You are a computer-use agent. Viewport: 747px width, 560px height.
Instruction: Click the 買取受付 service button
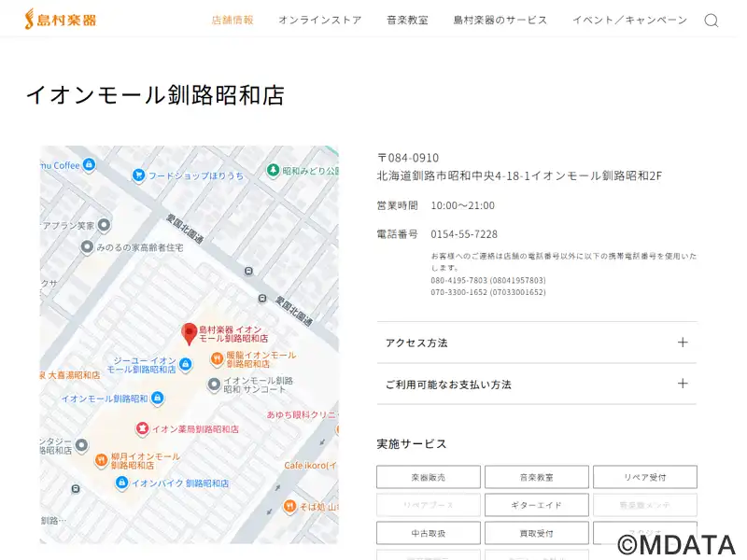[x=536, y=533]
